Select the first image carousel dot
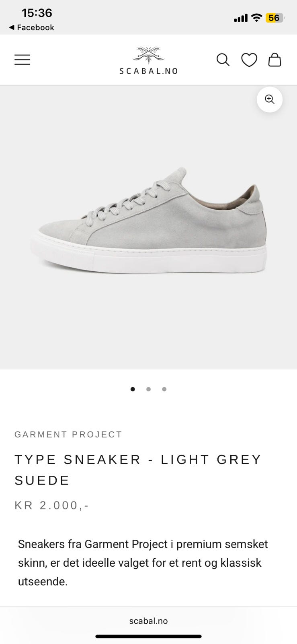The height and width of the screenshot is (644, 297). (x=133, y=389)
